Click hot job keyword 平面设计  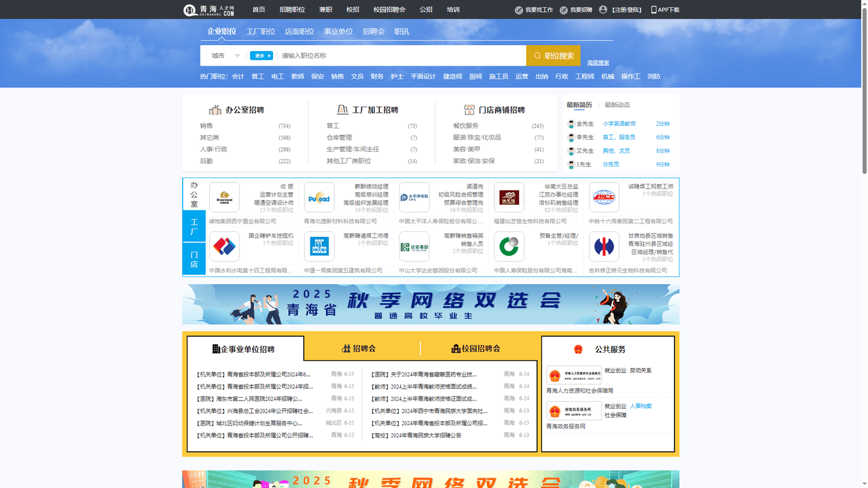pos(423,77)
